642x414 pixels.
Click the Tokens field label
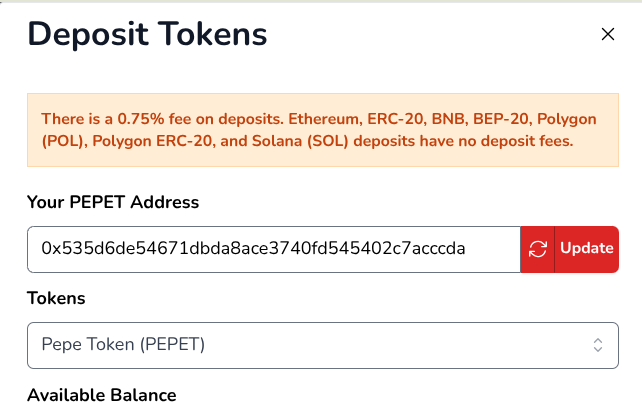[x=56, y=298]
